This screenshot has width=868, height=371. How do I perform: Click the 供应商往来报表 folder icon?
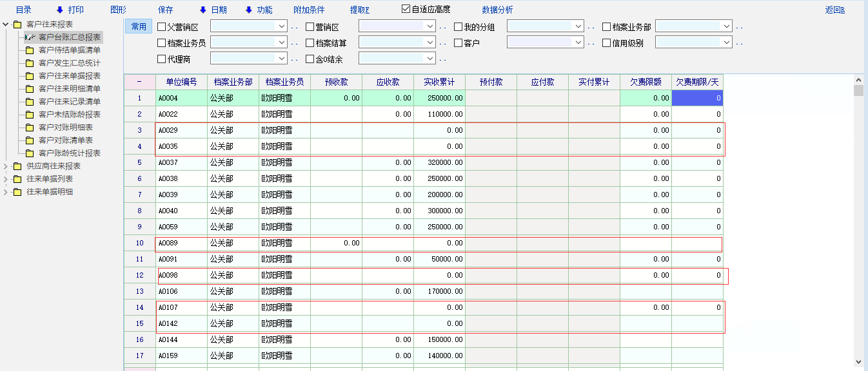tap(17, 166)
